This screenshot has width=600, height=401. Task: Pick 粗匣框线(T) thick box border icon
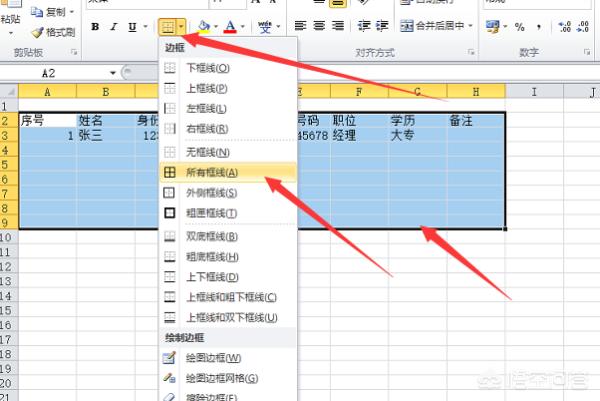coord(169,213)
